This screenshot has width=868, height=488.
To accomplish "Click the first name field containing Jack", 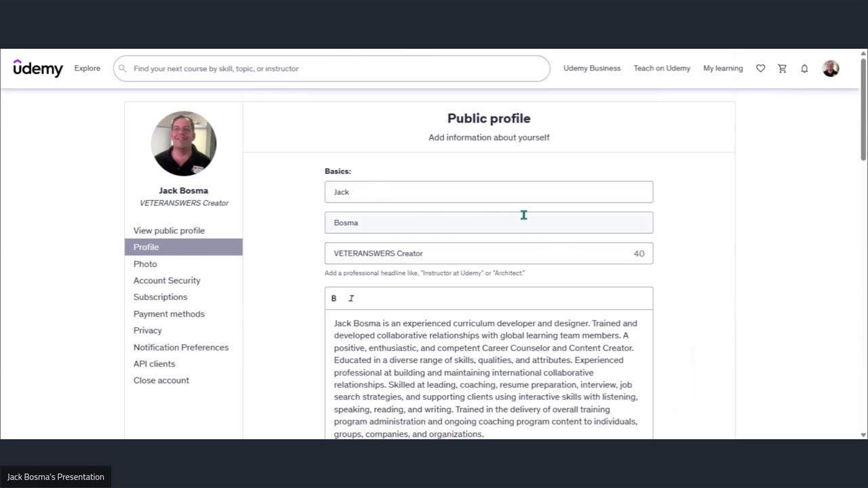I will coord(488,192).
